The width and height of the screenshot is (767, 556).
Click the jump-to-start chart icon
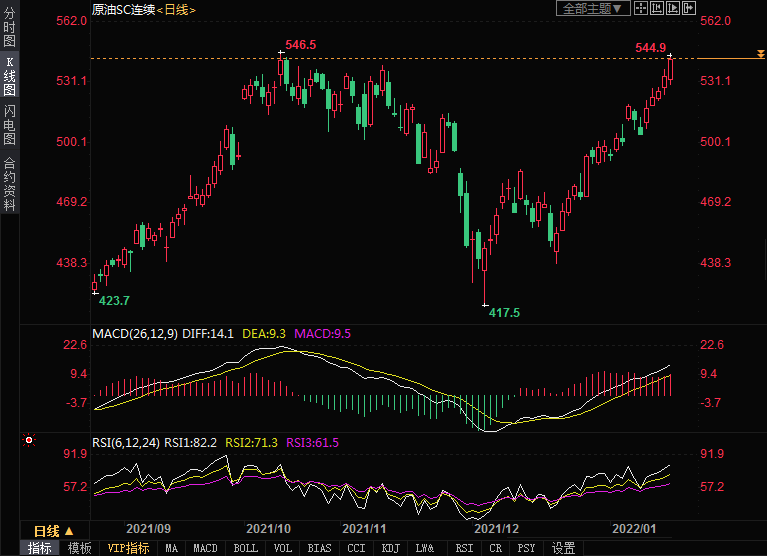coord(656,9)
